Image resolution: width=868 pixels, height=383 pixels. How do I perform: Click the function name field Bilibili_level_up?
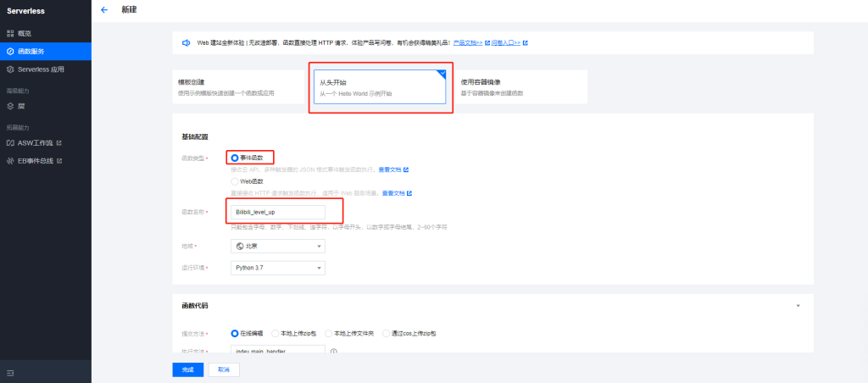[278, 213]
